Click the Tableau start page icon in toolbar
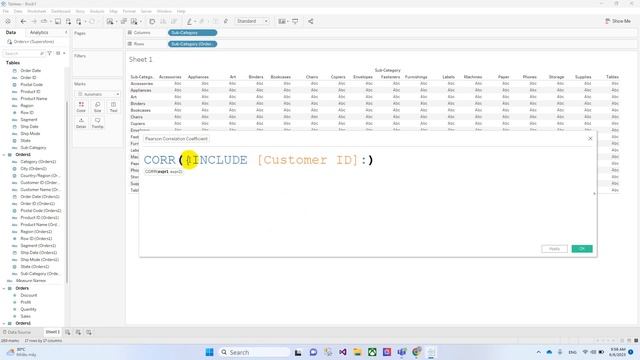This screenshot has width=640, height=360. tap(8, 21)
